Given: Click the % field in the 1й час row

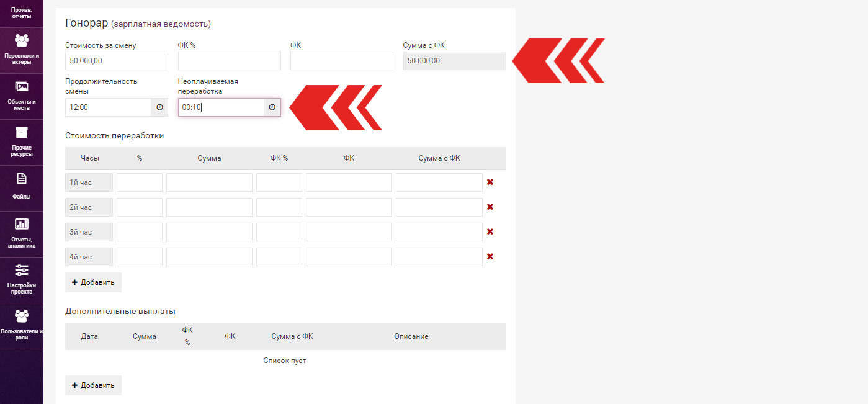Looking at the screenshot, I should (x=140, y=182).
